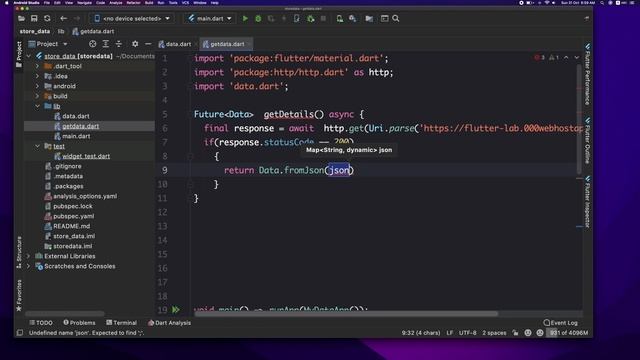
Task: Open the TODO tool window tab
Action: pyautogui.click(x=41, y=322)
